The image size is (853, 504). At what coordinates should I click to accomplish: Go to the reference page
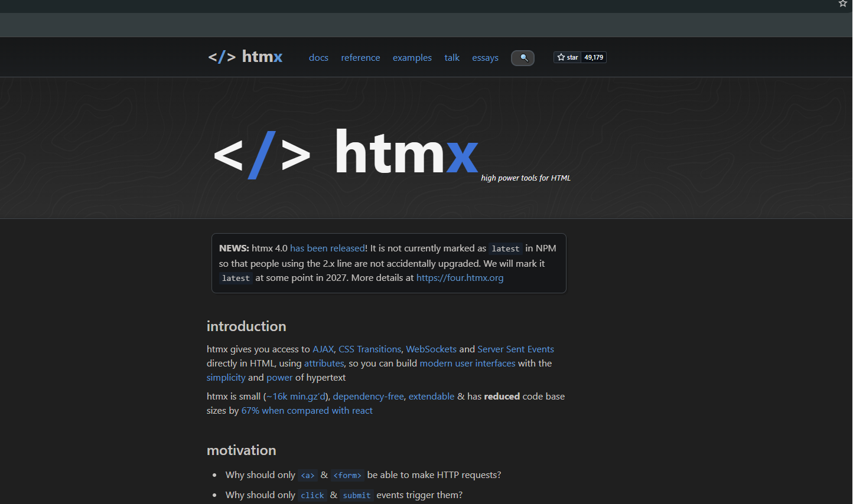(x=360, y=57)
